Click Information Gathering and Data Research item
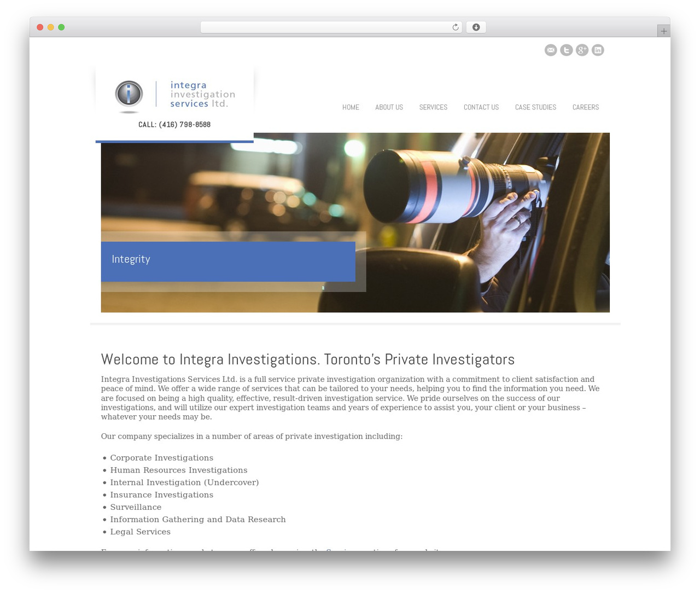Screen dimensions: 700x593 tap(198, 520)
